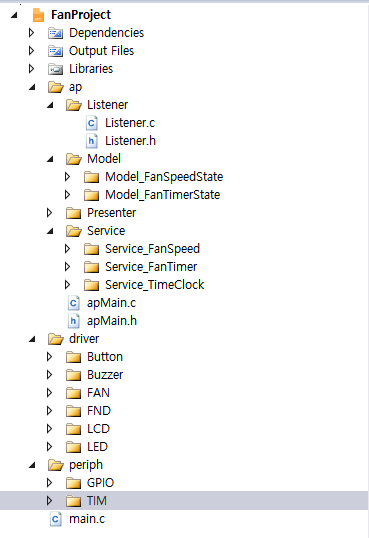Click the Dependencies folder icon

[x=55, y=33]
